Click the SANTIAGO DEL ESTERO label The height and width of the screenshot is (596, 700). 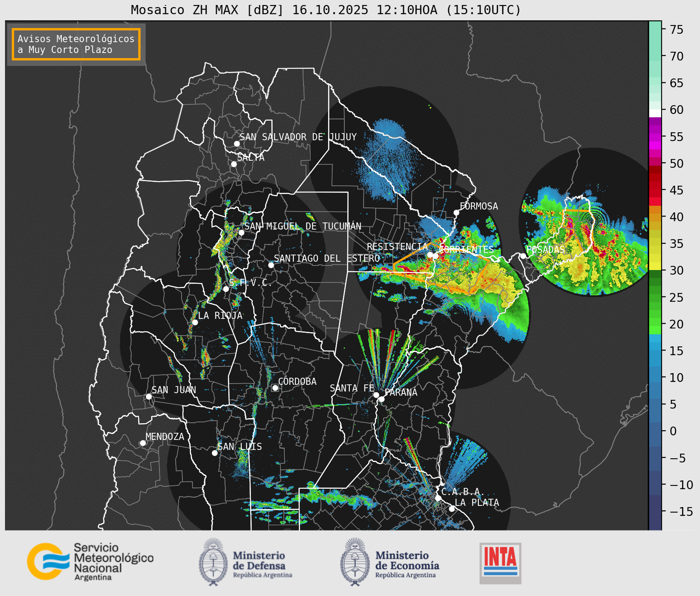[x=327, y=258]
